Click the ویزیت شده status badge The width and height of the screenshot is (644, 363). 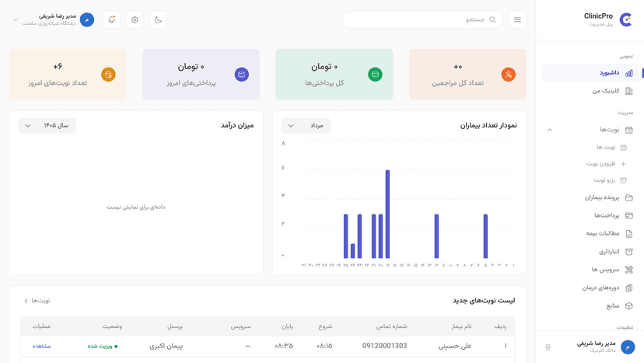[x=103, y=346]
